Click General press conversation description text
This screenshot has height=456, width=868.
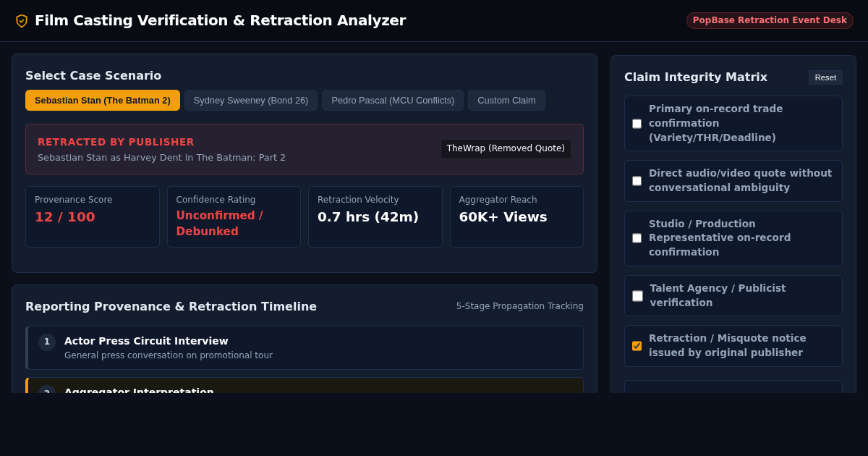(x=169, y=355)
